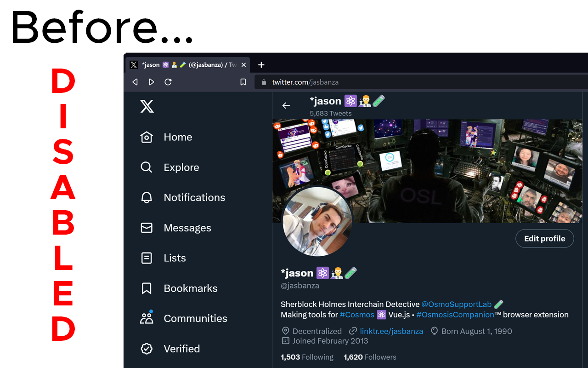Click the *jason name in top header
The image size is (588, 368).
326,101
